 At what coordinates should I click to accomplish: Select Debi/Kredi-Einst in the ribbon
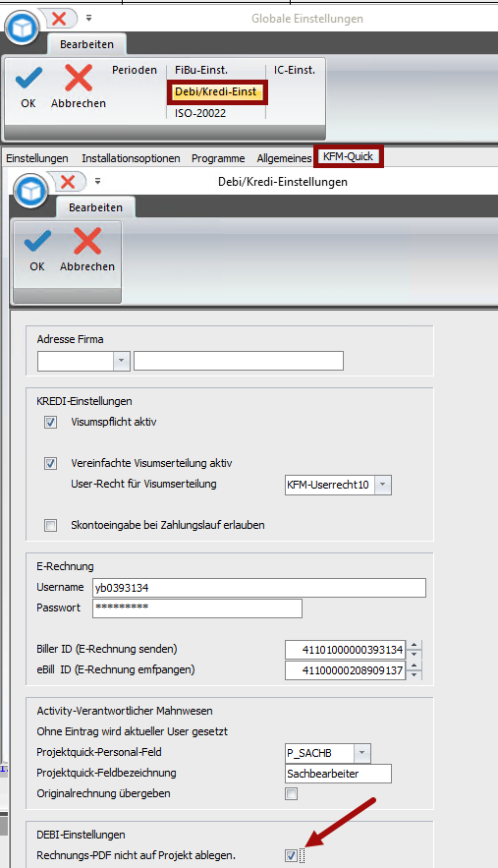click(216, 91)
